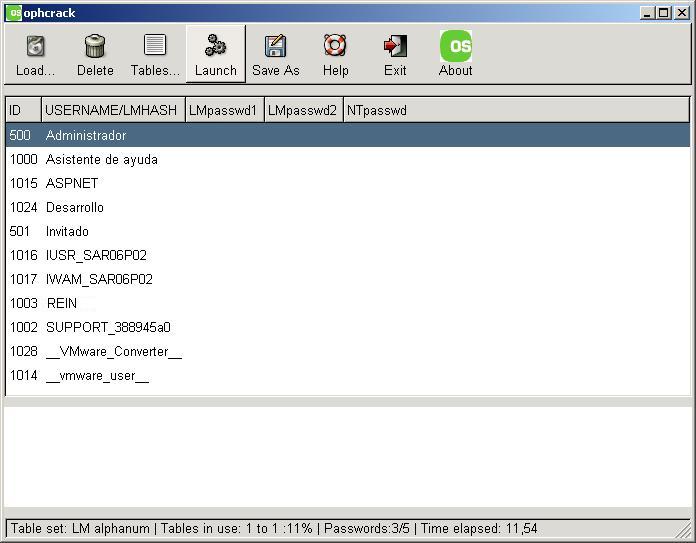This screenshot has width=696, height=543.
Task: Click the LMpasswd1 column header
Action: (225, 110)
